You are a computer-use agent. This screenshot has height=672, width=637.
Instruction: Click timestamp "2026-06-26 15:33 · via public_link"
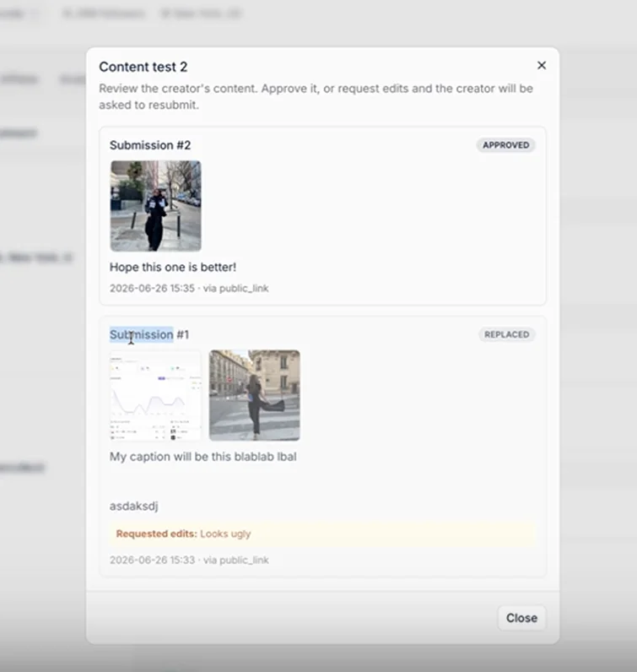(189, 560)
